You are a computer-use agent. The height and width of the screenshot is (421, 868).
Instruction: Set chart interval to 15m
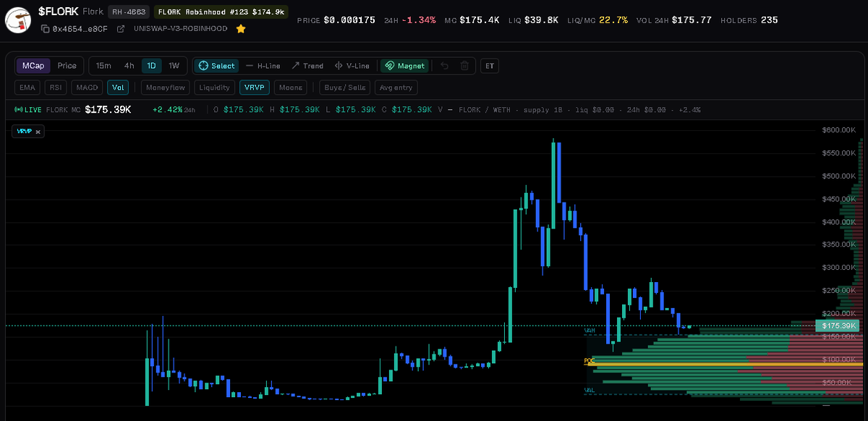(103, 66)
